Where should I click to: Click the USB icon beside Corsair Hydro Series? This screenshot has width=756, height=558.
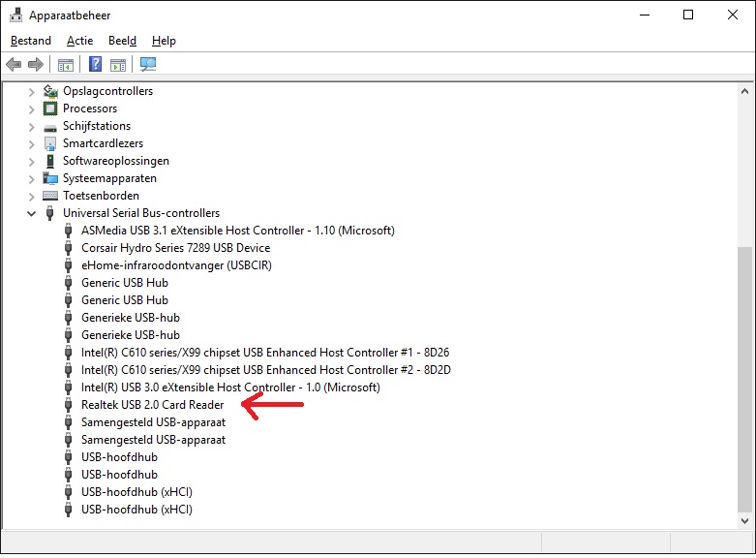point(69,248)
